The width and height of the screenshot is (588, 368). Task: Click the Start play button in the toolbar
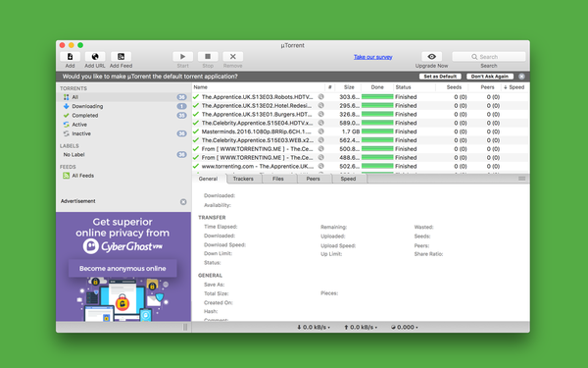(x=182, y=56)
